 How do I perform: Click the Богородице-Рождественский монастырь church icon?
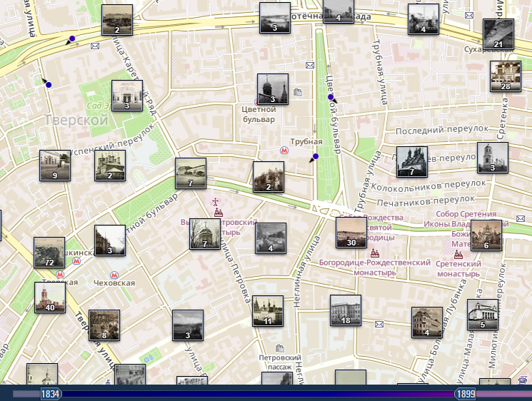click(x=375, y=253)
